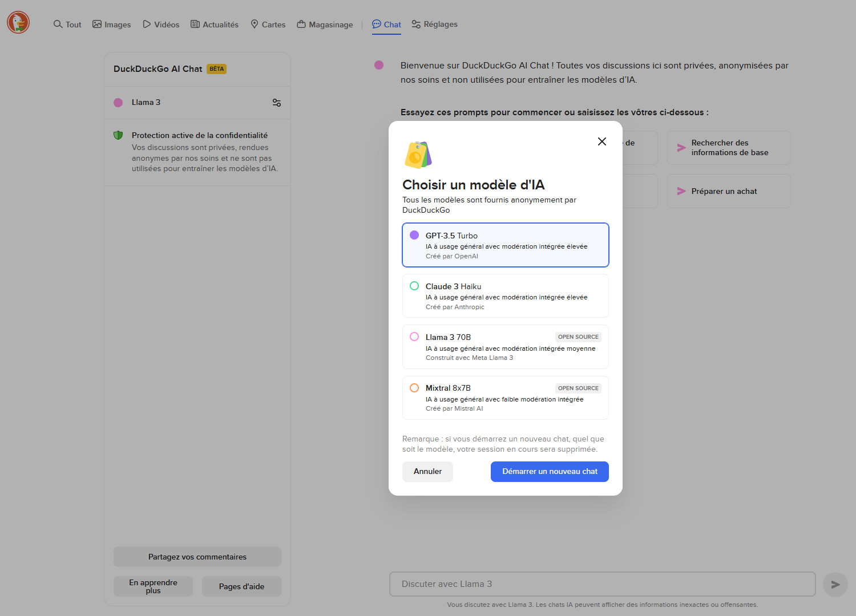
Task: Click the Choisir un modèle d'IA heading
Action: coord(473,185)
